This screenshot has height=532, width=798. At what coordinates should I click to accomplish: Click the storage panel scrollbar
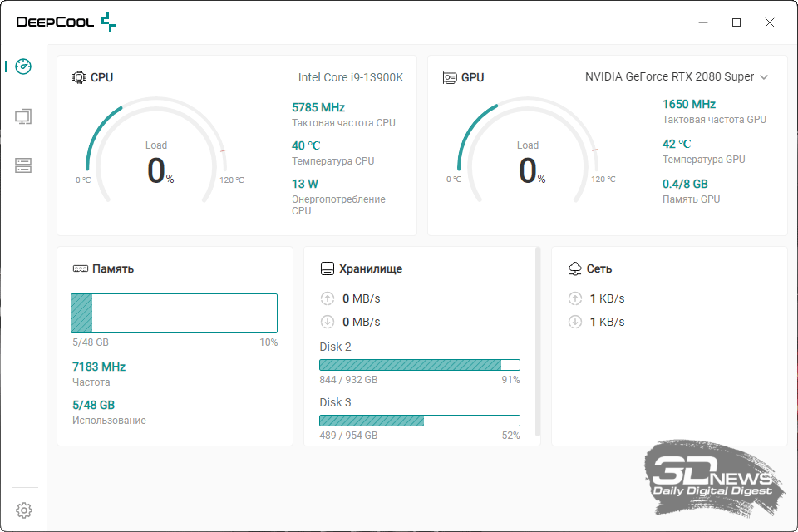pos(537,341)
